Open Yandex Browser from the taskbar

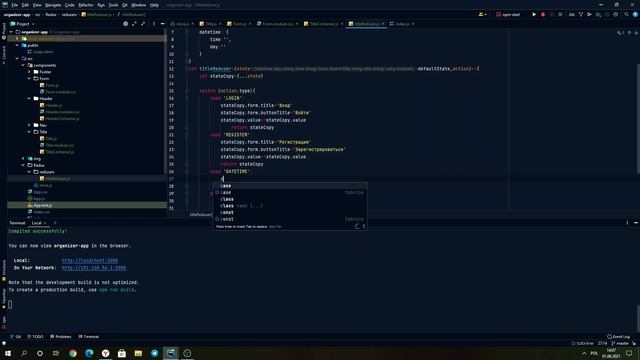[106, 353]
